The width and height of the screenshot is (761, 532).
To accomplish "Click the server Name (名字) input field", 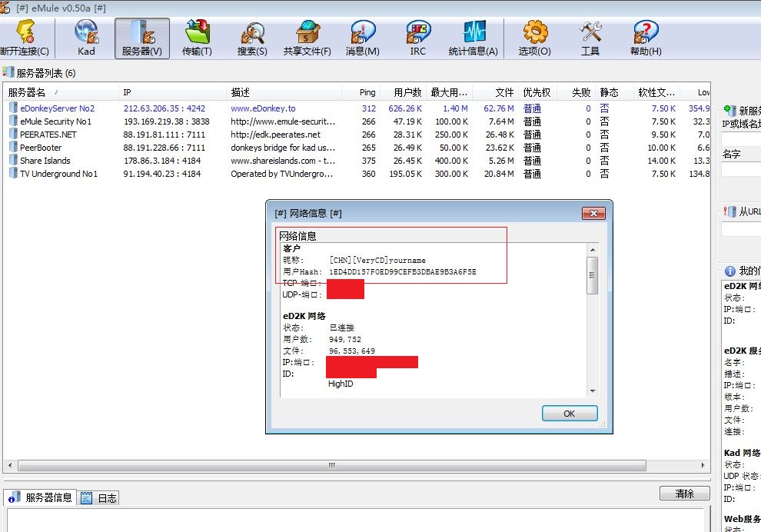I will (x=741, y=169).
